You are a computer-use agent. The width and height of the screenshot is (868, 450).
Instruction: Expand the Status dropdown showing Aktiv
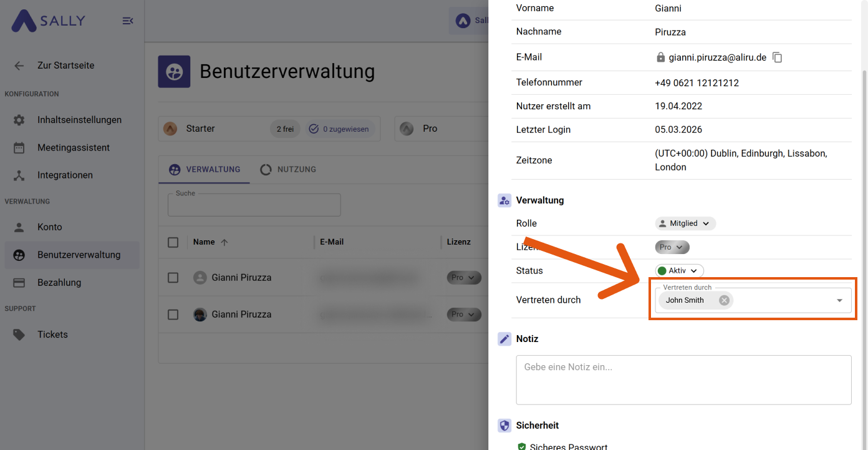click(x=679, y=270)
